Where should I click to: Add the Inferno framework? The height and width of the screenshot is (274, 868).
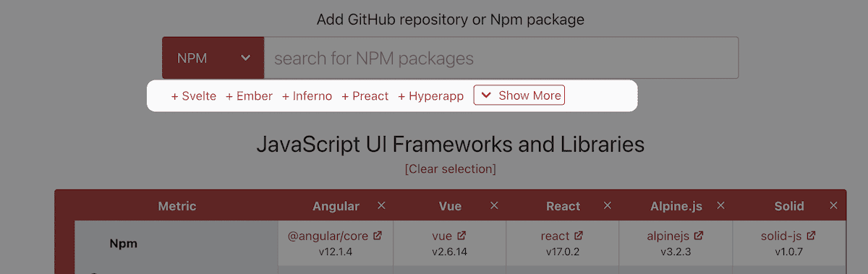coord(307,95)
